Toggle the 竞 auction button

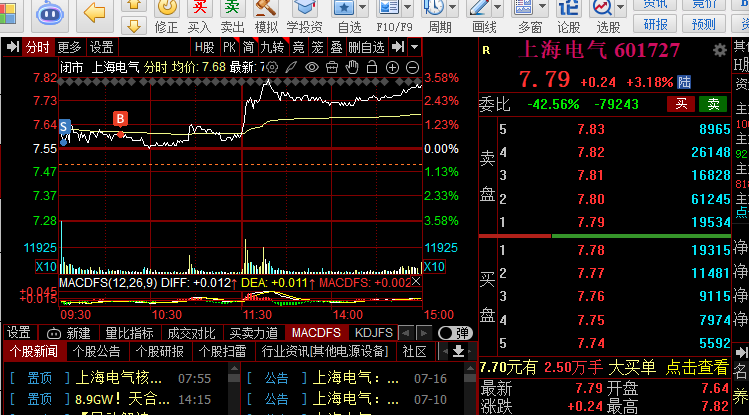299,47
